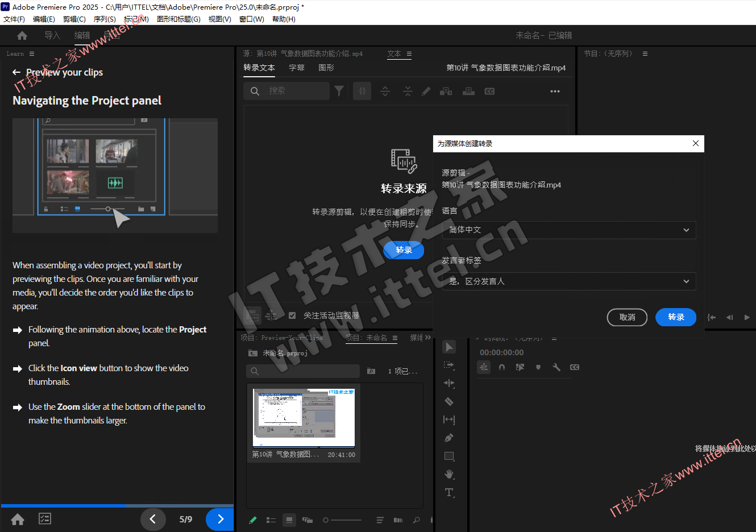Viewport: 756px width, 532px height.
Task: Open the 文件(F) menu
Action: pos(14,19)
